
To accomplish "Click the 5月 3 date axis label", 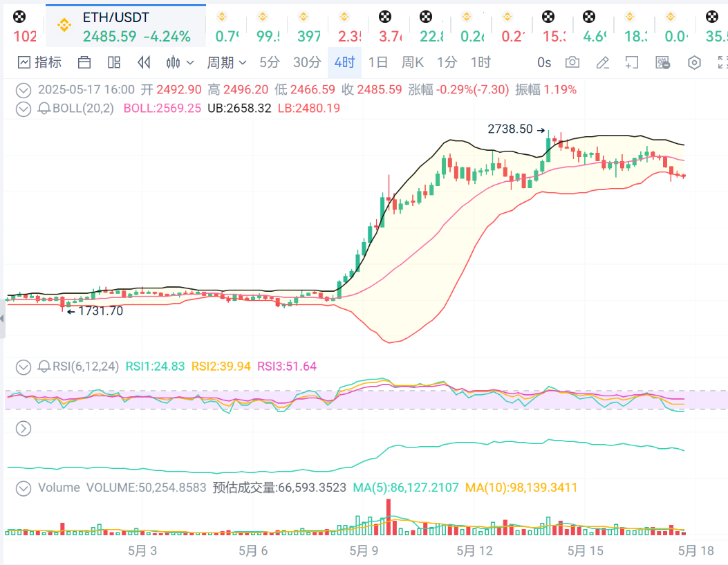I will click(x=142, y=551).
